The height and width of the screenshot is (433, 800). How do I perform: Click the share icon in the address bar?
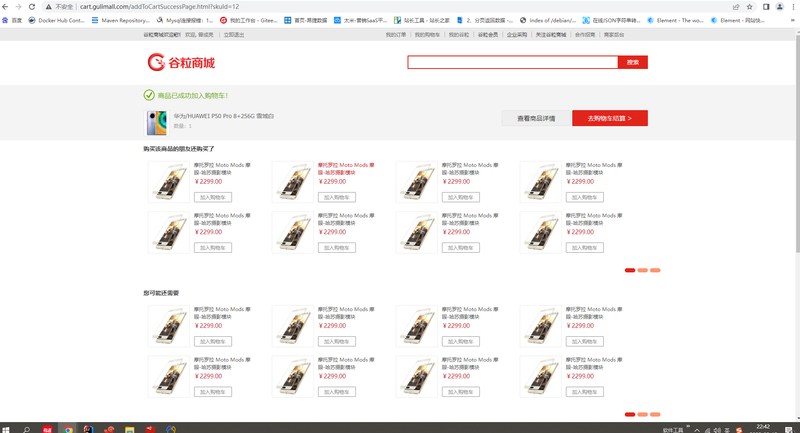[736, 7]
